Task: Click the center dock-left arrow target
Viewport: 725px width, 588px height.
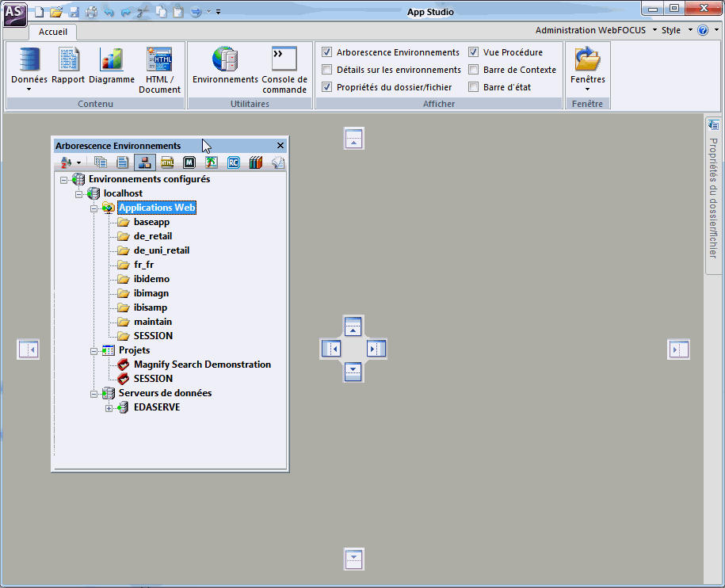Action: click(x=331, y=349)
